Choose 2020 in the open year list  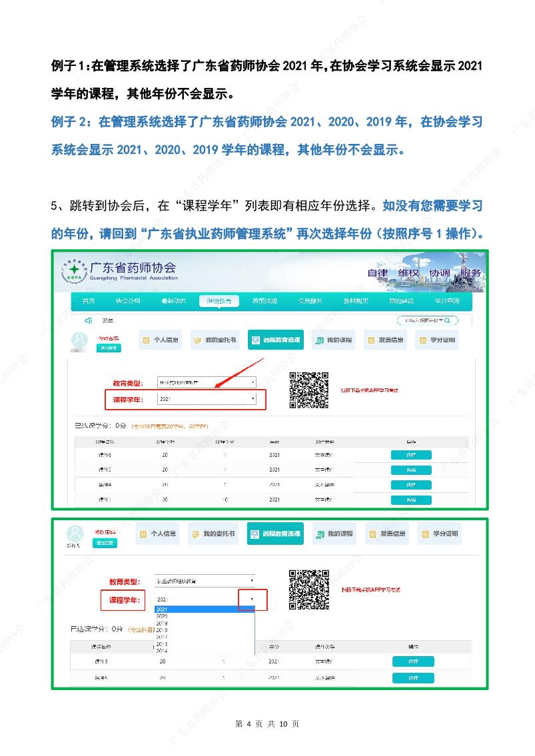click(x=204, y=616)
